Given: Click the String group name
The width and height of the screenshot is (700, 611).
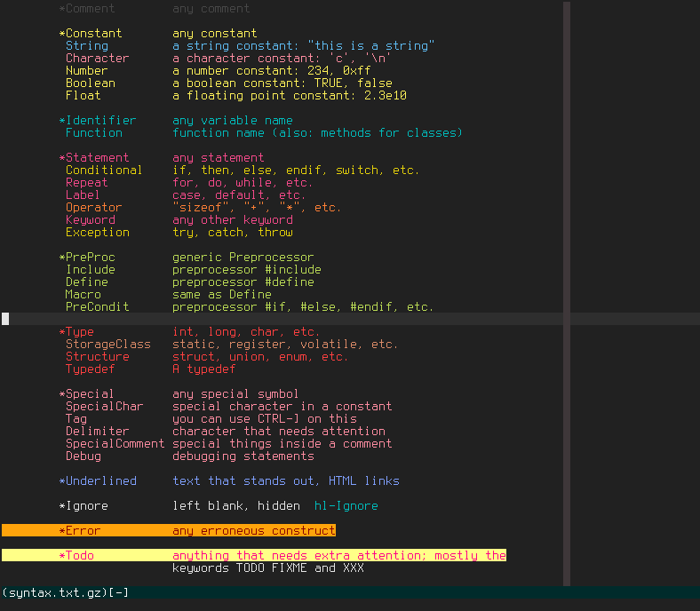Looking at the screenshot, I should point(87,46).
